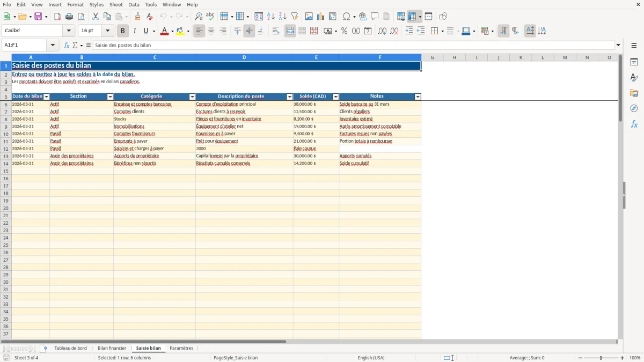Apply the red font color swatch
644x362 pixels.
click(164, 31)
